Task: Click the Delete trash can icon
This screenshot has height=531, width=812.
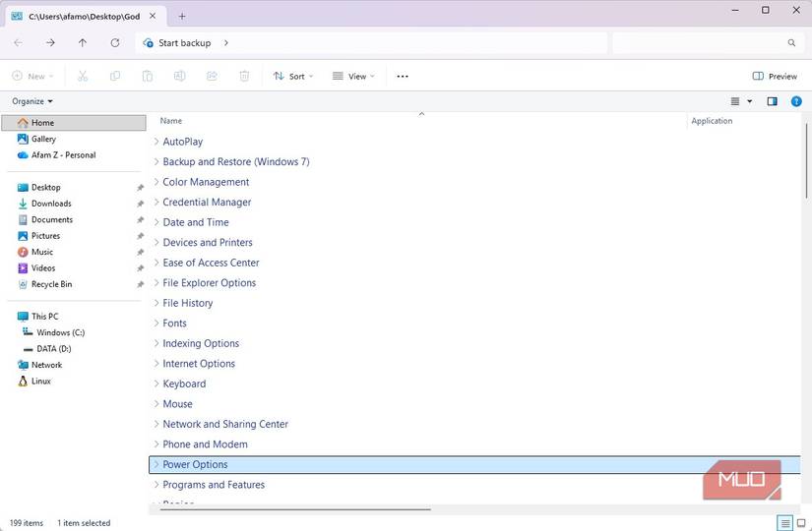Action: tap(244, 76)
